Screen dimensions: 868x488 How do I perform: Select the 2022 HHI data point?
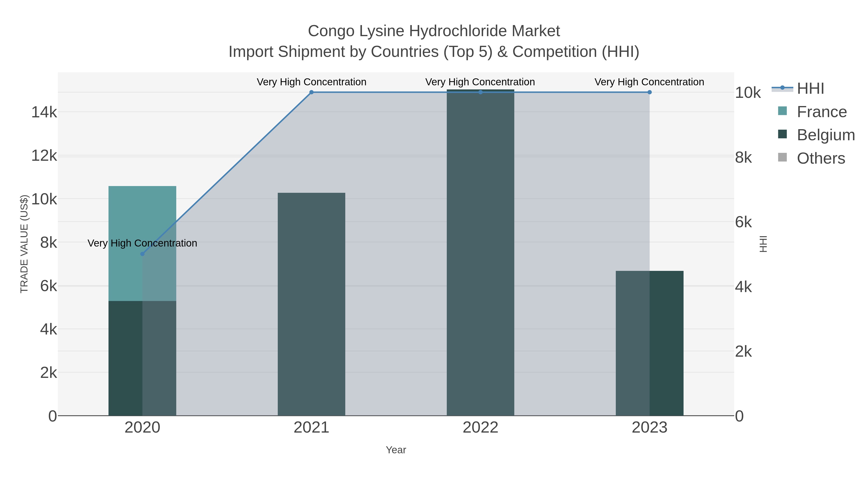point(481,92)
